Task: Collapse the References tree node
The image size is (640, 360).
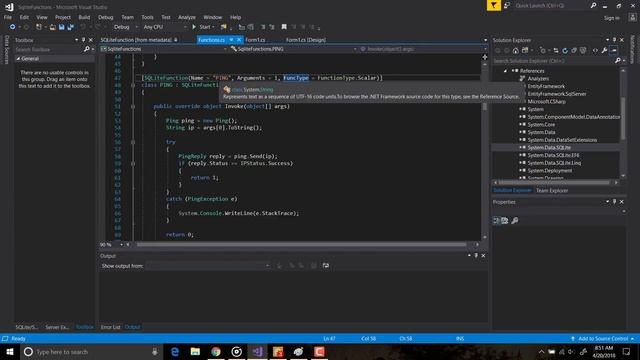Action: [505, 71]
